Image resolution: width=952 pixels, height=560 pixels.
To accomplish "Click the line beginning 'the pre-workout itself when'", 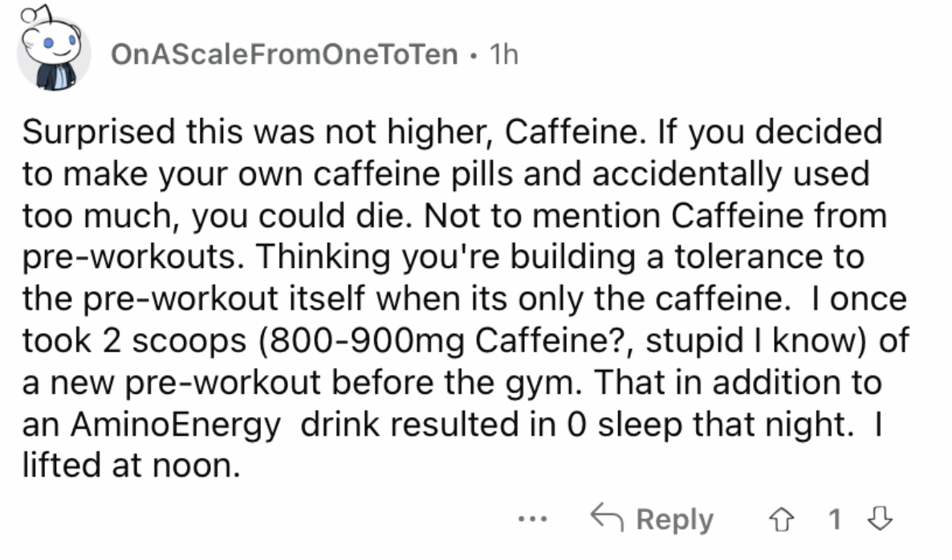I will pos(465,298).
